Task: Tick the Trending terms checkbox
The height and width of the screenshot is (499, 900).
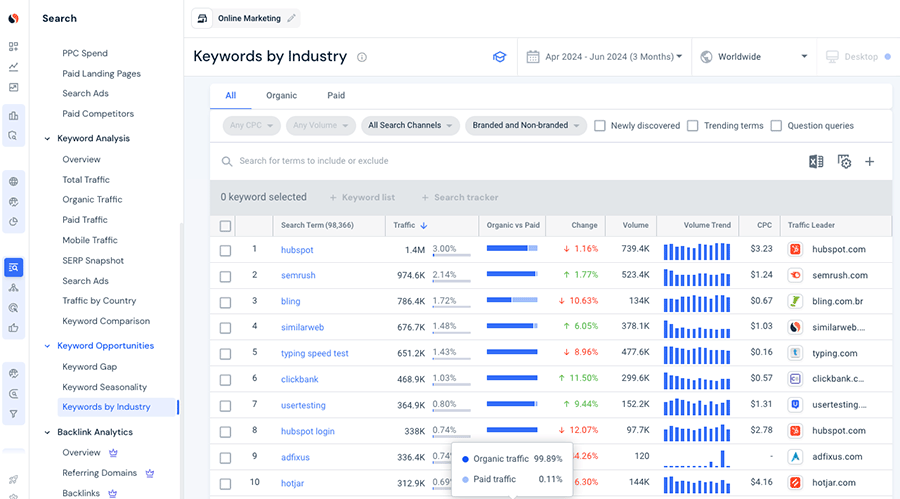Action: click(x=693, y=126)
